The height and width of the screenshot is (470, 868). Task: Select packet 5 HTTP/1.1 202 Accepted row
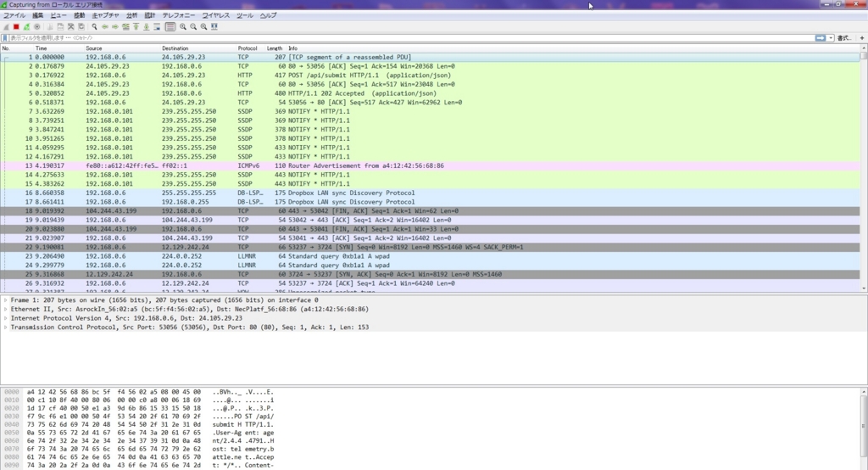[x=430, y=93]
